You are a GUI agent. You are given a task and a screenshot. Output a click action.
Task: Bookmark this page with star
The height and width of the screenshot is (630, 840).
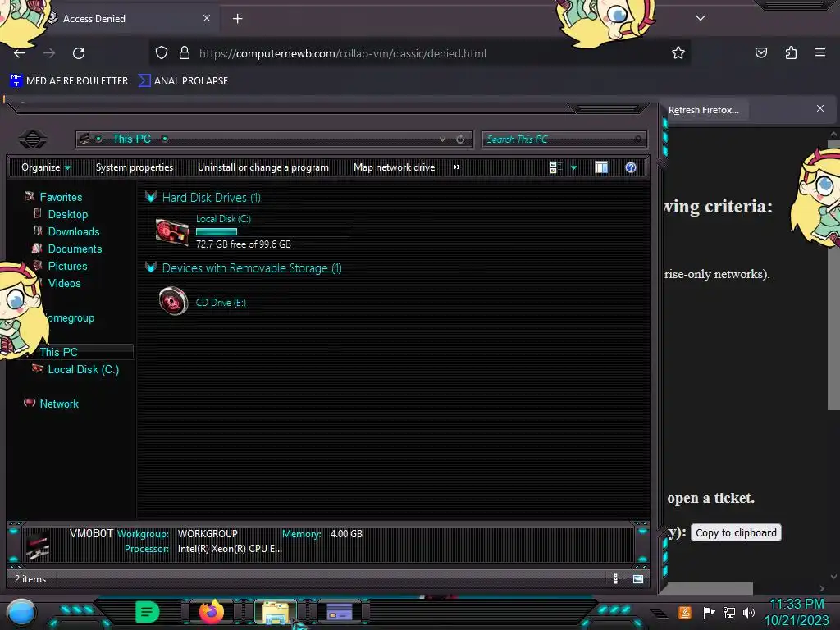pyautogui.click(x=678, y=52)
